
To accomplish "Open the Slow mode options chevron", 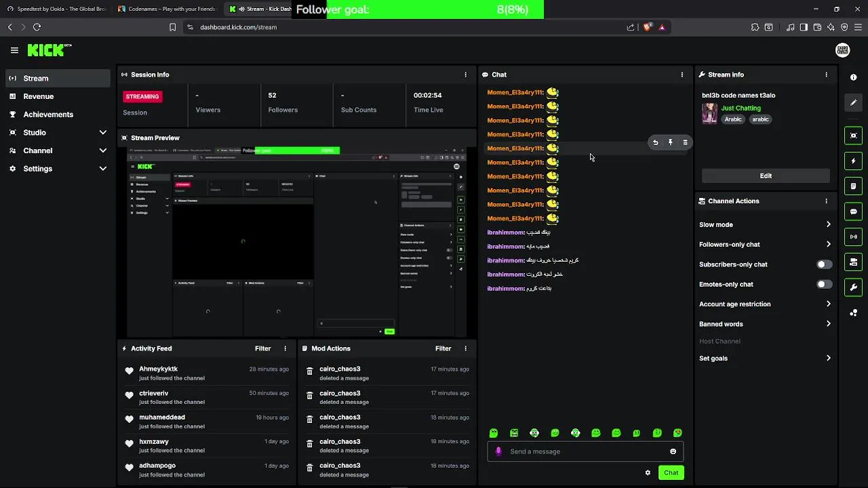I will (828, 224).
